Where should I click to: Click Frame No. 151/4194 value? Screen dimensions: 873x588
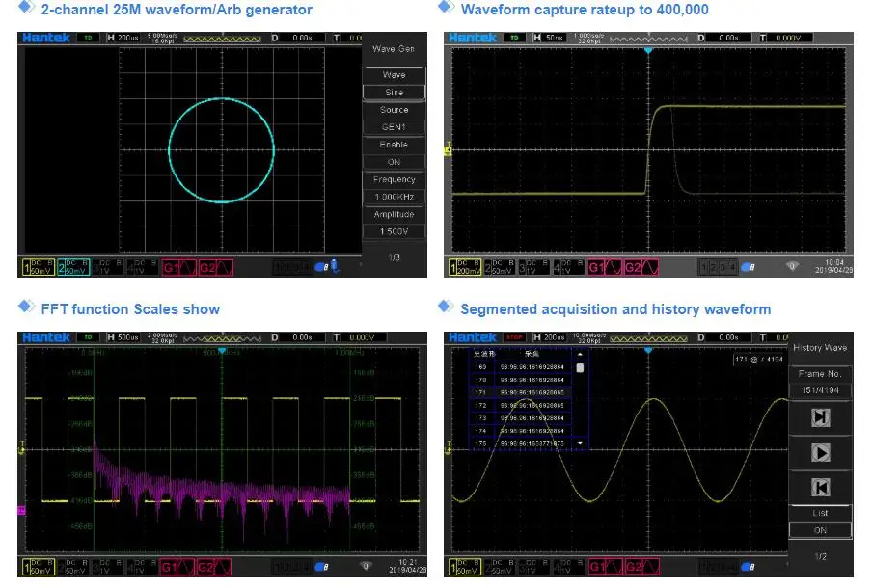pyautogui.click(x=820, y=390)
